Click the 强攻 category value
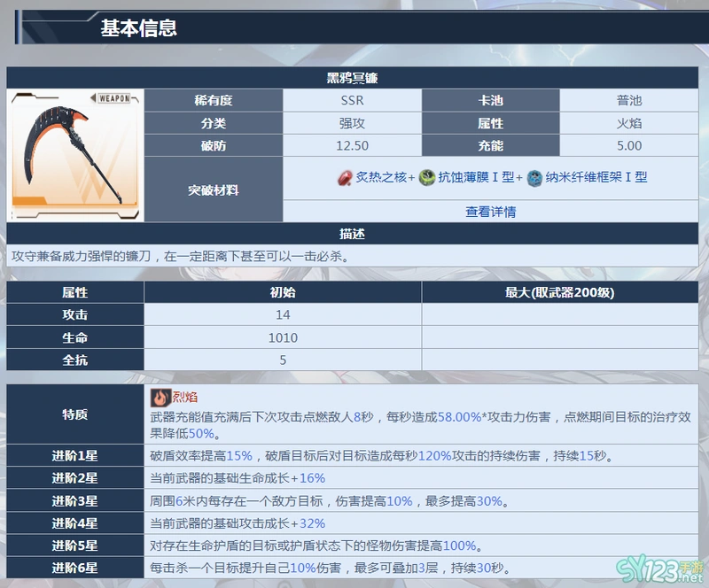This screenshot has height=588, width=709. 352,123
